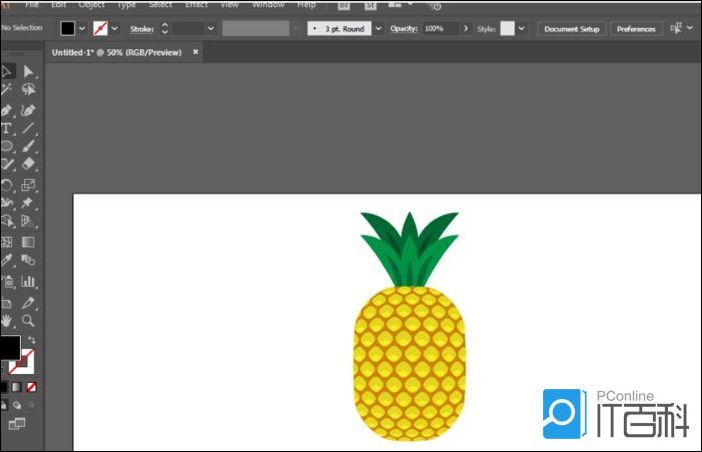
Task: Select the Perspective Grid tool
Action: tap(28, 221)
